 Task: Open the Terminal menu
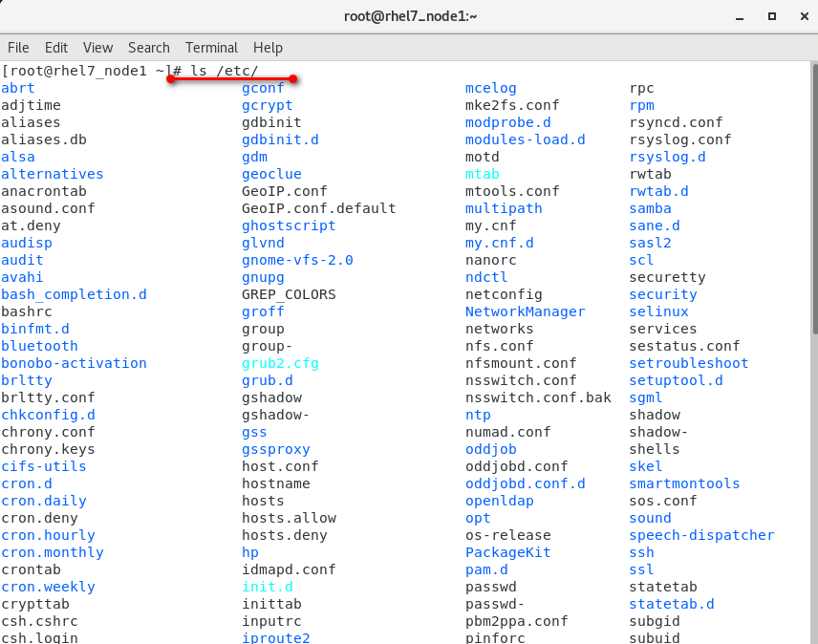[x=211, y=48]
